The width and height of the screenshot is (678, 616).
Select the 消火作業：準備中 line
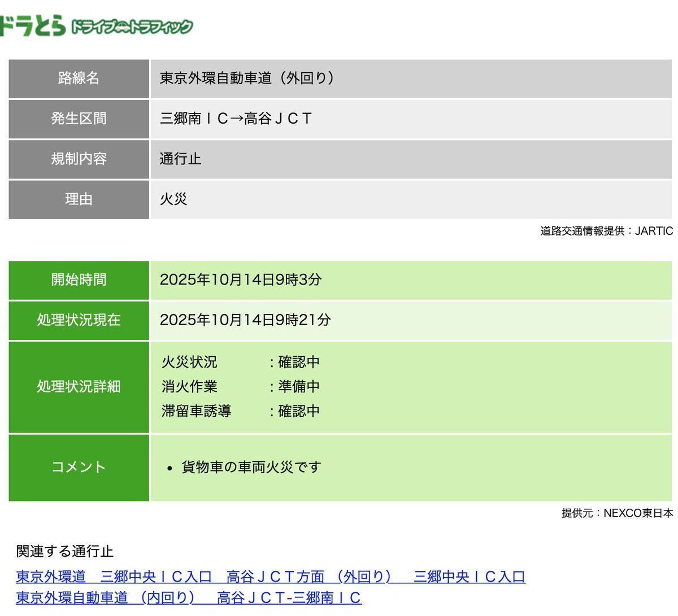241,387
